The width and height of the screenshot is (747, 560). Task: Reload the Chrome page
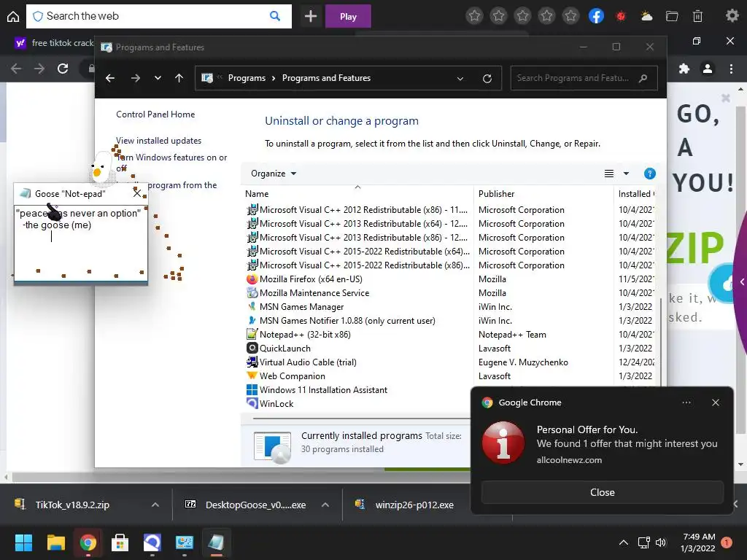(x=63, y=69)
